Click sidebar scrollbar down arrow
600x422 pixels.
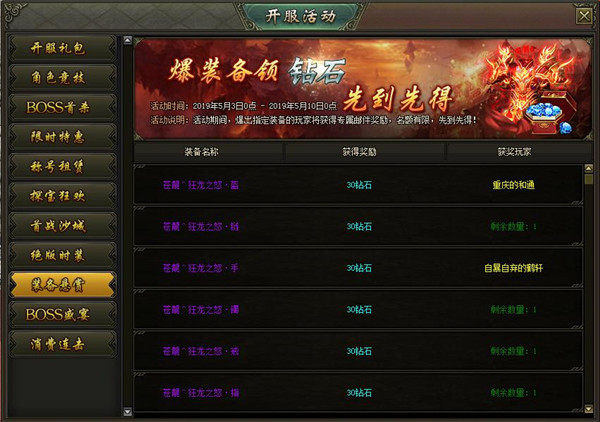click(x=128, y=412)
